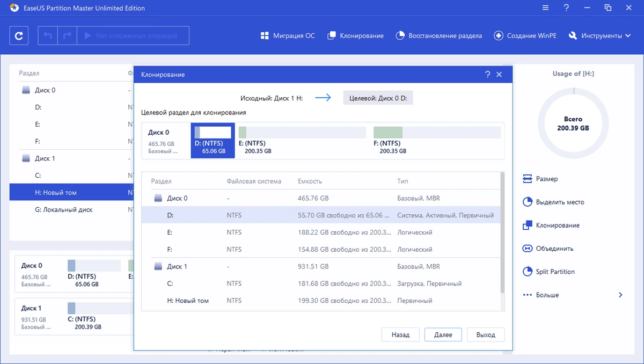Screen dimensions: 644x364
Task: Click Диск 0 icon in main left list
Action: click(x=26, y=90)
